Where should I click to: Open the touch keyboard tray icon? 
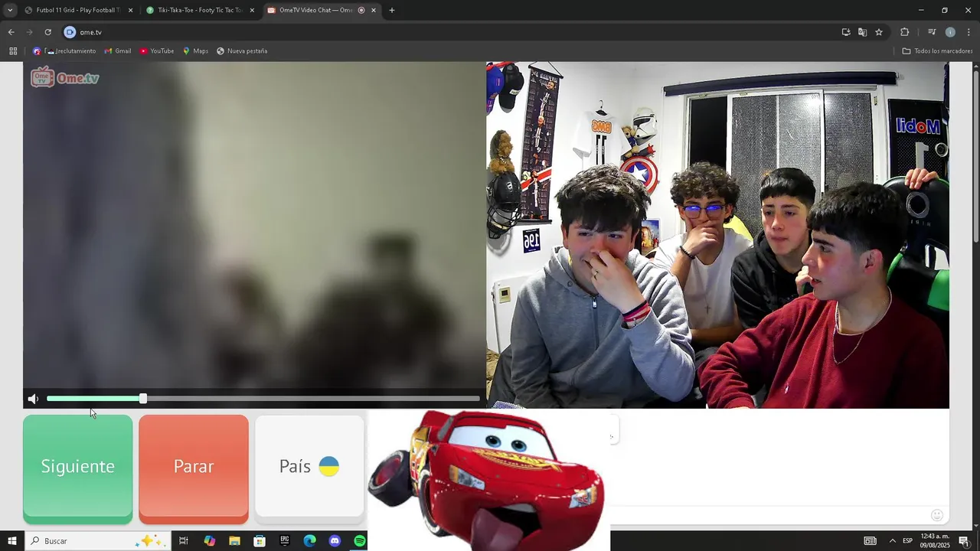(x=870, y=541)
